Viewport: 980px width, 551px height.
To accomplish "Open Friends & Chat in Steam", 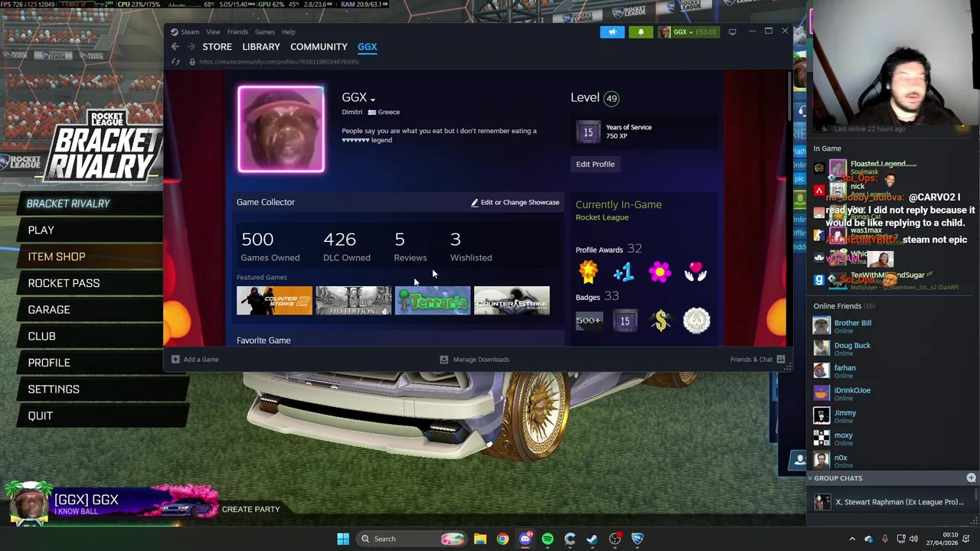I will pos(757,359).
